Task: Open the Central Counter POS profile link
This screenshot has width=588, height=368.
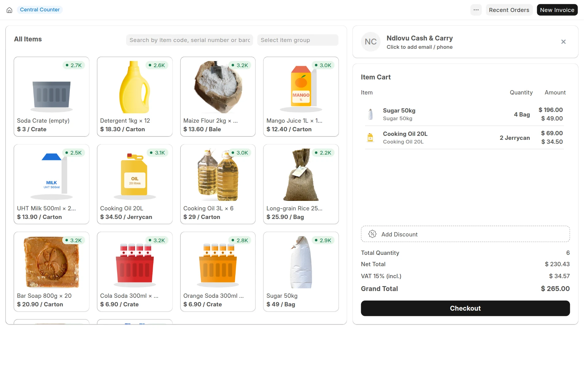Action: click(x=40, y=10)
